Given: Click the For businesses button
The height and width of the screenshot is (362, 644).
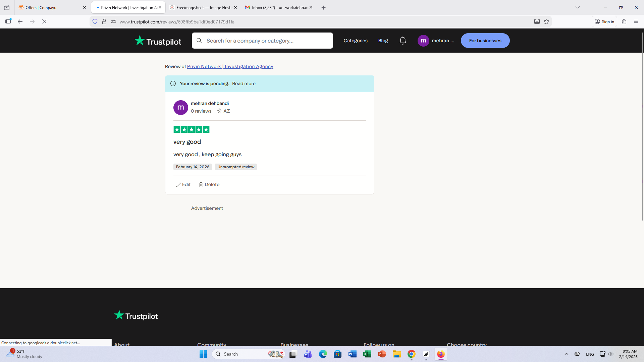Looking at the screenshot, I should tap(485, 41).
